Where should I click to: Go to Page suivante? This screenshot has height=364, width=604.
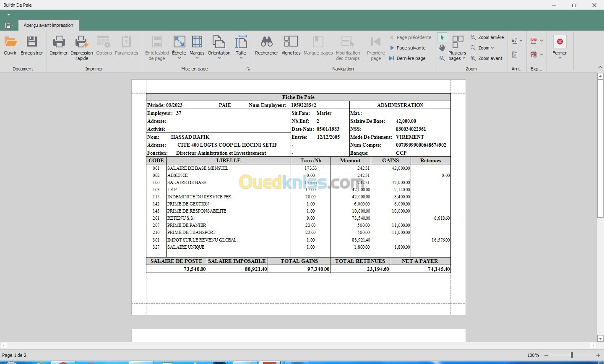coord(408,48)
